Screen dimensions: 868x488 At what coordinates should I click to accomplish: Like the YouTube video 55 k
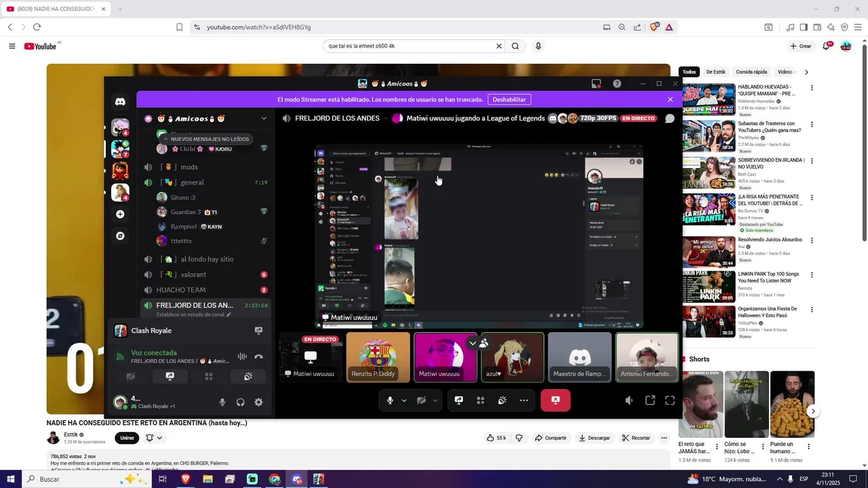coord(496,438)
